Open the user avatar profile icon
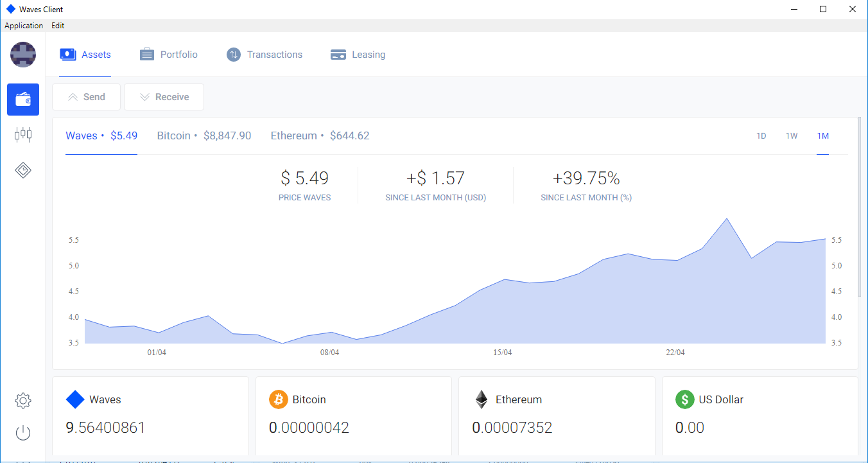This screenshot has height=463, width=868. tap(23, 55)
